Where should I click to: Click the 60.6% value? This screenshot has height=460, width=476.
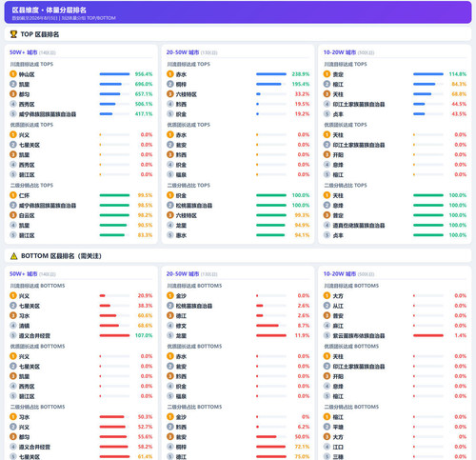point(145,315)
